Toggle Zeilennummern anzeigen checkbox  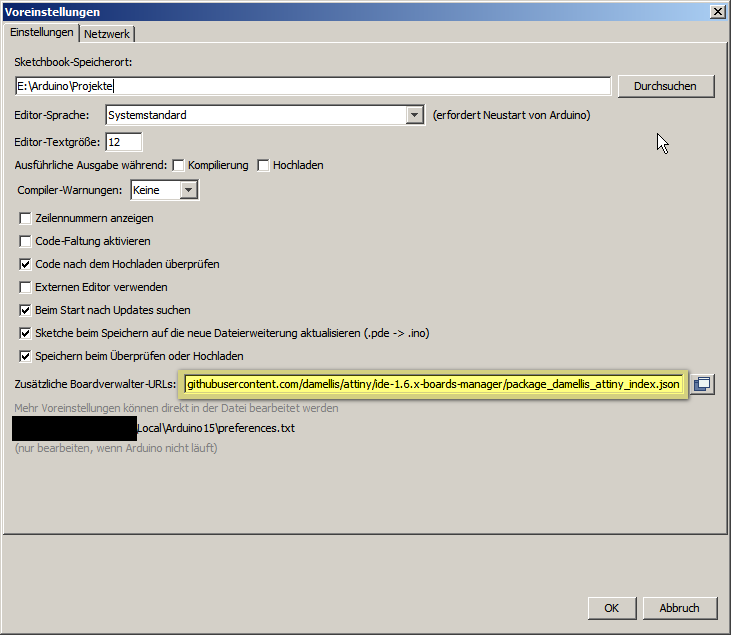(26, 218)
